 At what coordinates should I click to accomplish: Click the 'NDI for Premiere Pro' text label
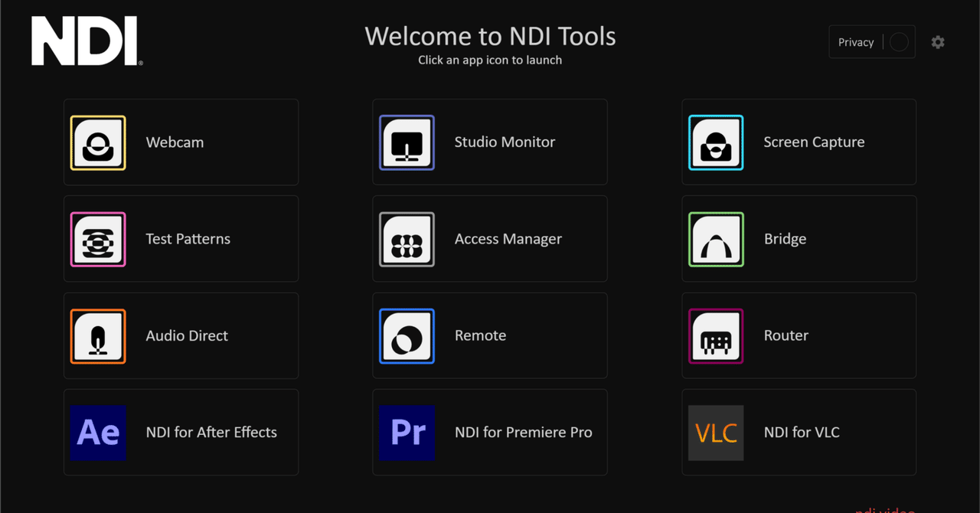pyautogui.click(x=523, y=433)
